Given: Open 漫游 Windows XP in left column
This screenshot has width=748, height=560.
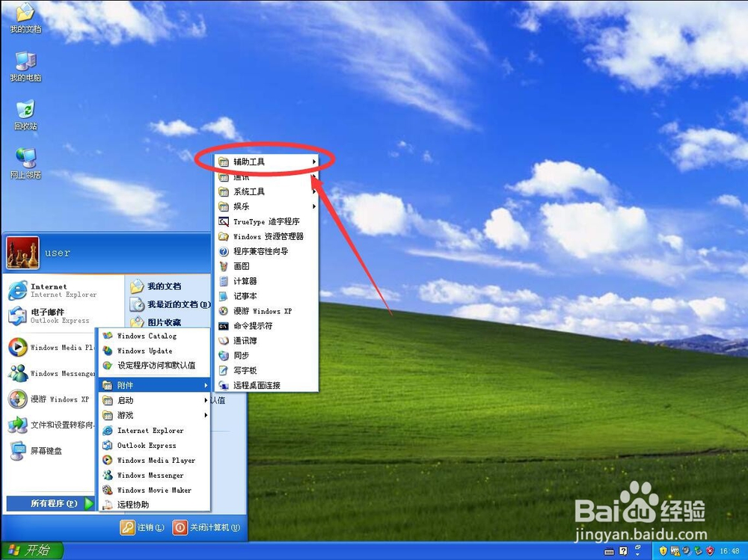Looking at the screenshot, I should pyautogui.click(x=49, y=399).
